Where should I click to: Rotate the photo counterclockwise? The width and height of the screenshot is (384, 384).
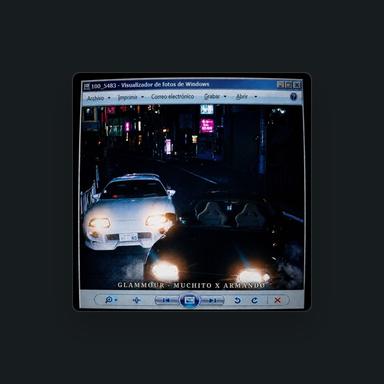click(x=237, y=300)
